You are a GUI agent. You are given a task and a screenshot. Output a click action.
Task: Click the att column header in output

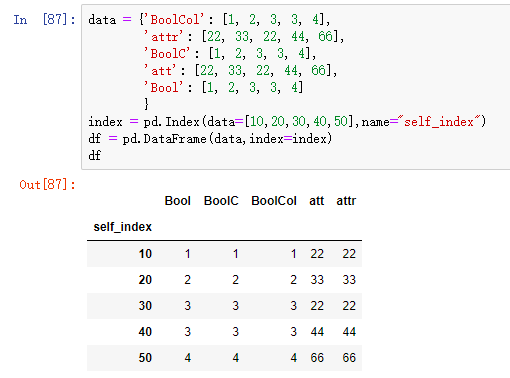[316, 201]
